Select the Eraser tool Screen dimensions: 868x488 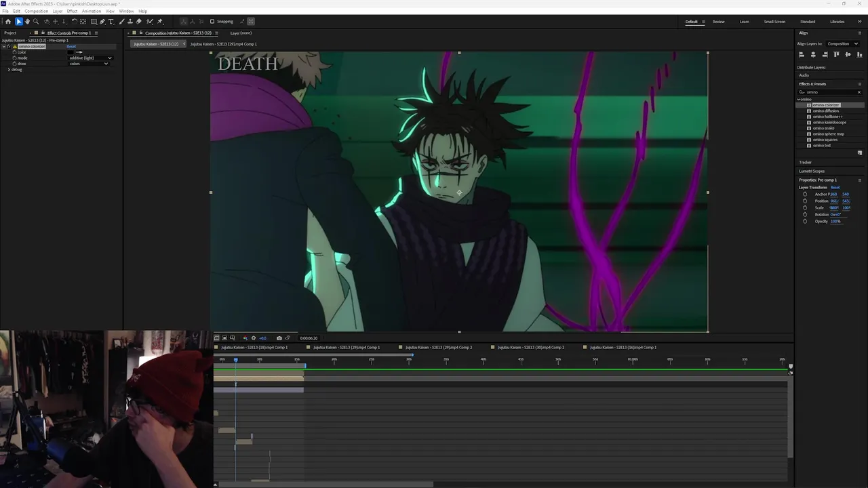(x=139, y=21)
